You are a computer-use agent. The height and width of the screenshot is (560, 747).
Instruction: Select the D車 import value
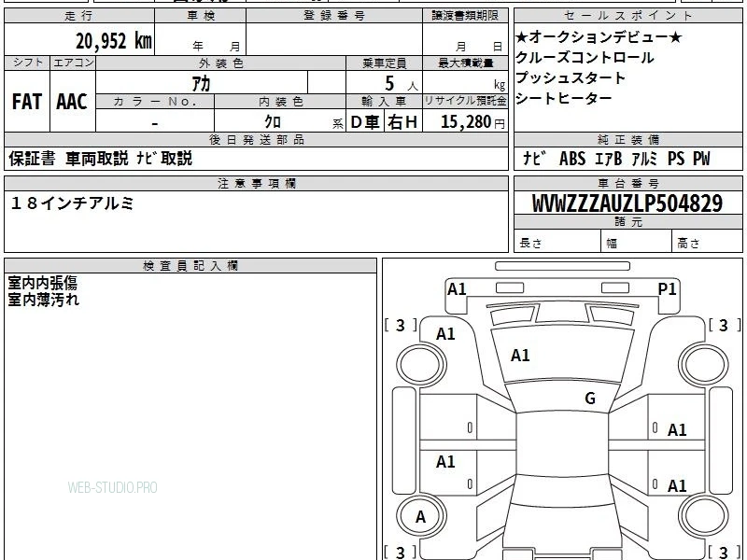(x=365, y=122)
